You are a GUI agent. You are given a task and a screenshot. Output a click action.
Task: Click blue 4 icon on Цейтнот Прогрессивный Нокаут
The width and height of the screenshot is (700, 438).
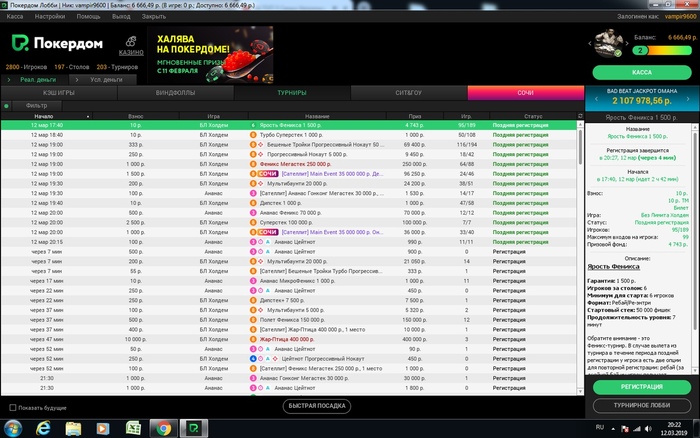coord(253,359)
